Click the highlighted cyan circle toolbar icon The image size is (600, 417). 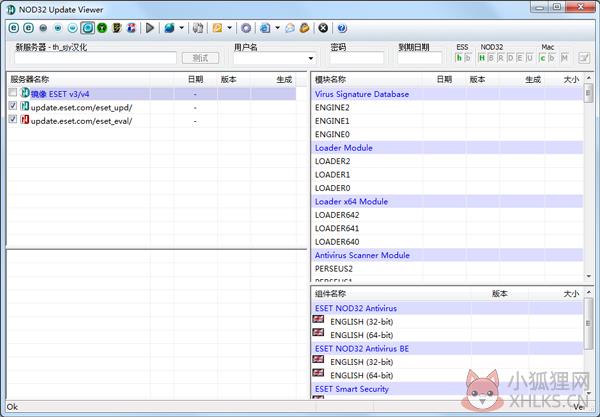click(88, 28)
